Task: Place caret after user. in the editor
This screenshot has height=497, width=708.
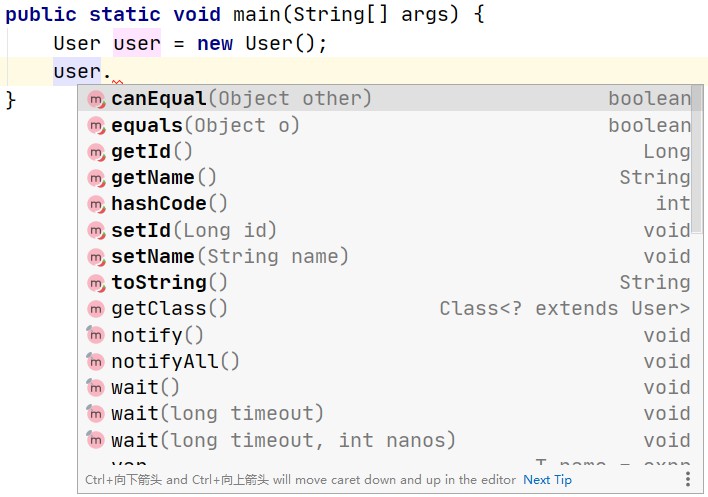Action: (x=114, y=72)
